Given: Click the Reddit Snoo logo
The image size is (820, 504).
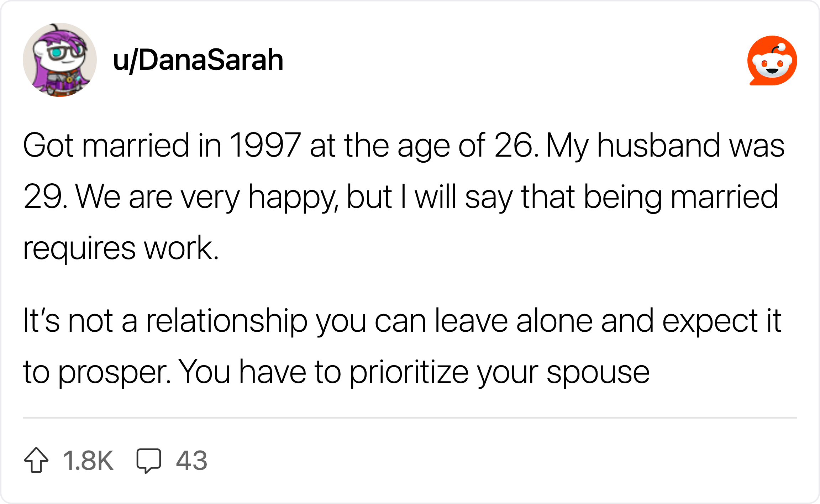Looking at the screenshot, I should point(772,61).
